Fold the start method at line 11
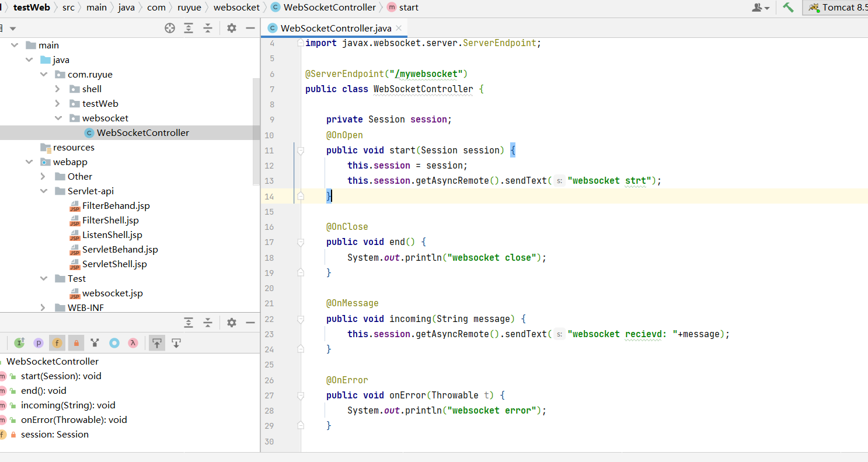Screen dimensions: 868x462 point(301,150)
